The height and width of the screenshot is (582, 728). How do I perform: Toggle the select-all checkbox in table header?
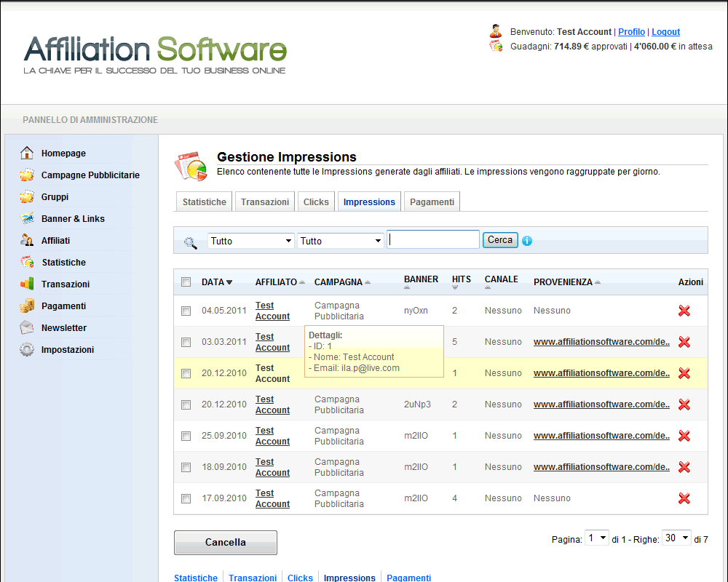(x=186, y=282)
